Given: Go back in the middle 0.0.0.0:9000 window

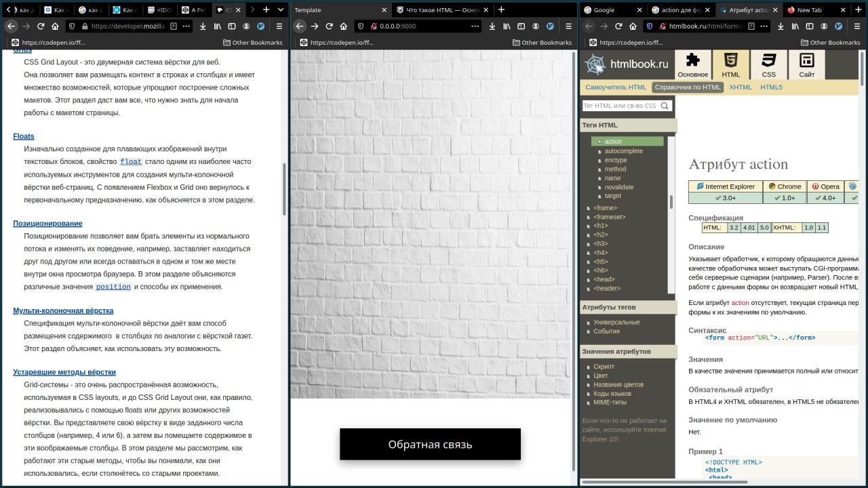Looking at the screenshot, I should click(x=300, y=26).
